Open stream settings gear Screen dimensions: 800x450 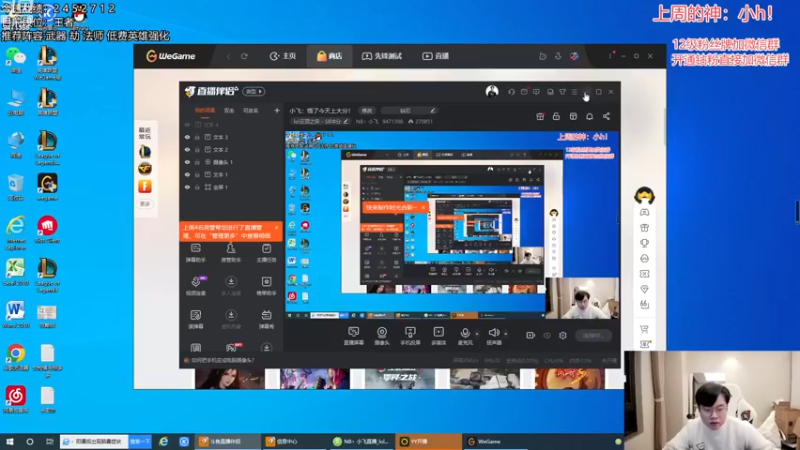[x=563, y=336]
